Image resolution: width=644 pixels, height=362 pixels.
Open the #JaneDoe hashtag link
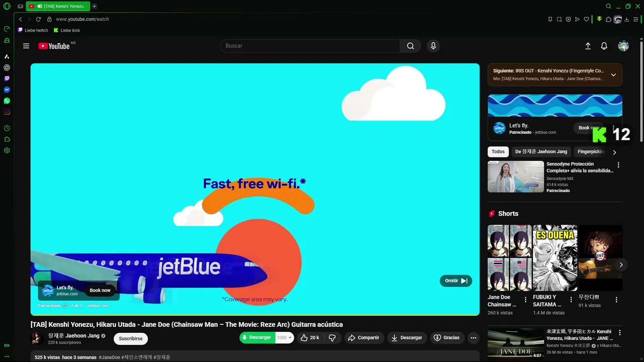coord(109,357)
